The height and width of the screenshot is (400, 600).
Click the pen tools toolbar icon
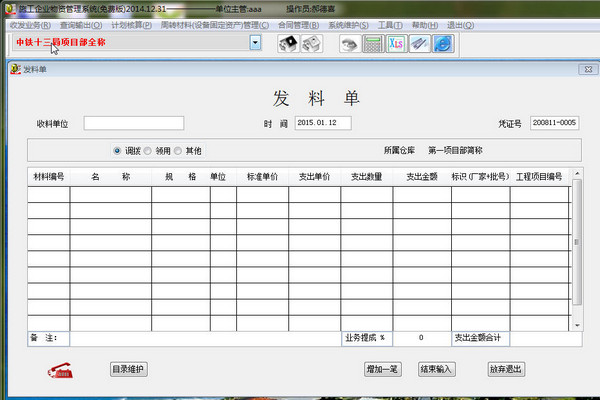[420, 44]
